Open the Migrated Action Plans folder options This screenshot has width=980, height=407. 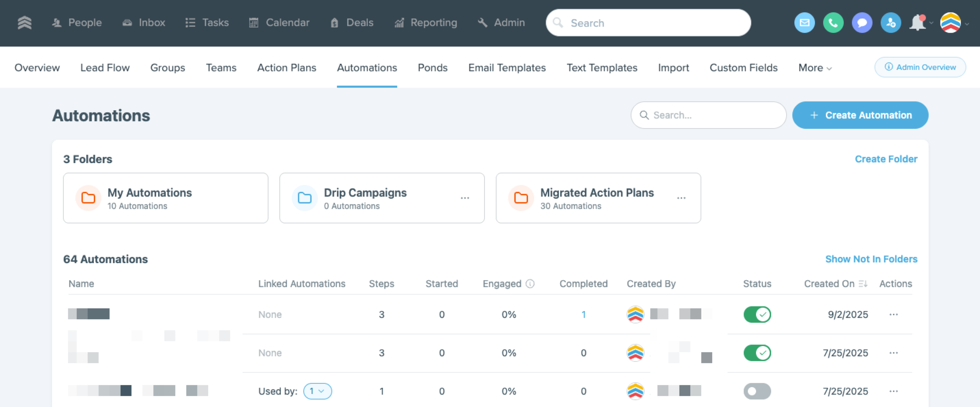[x=681, y=198]
